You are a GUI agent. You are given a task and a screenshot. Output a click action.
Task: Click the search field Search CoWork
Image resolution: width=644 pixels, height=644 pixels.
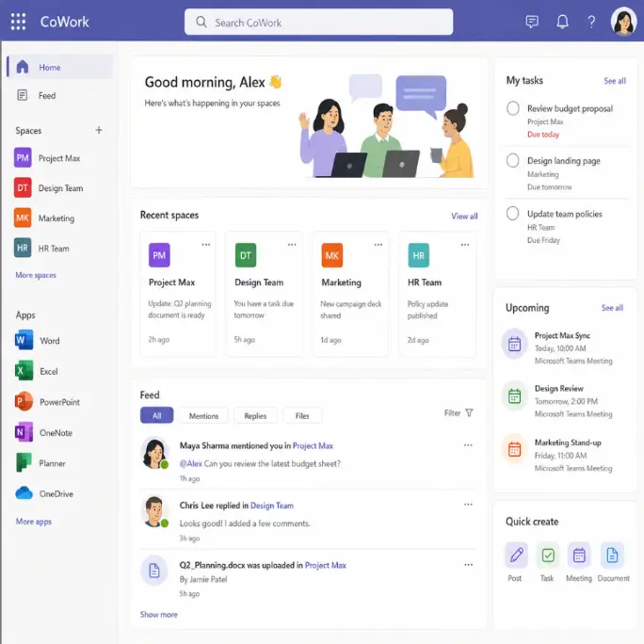pyautogui.click(x=319, y=23)
